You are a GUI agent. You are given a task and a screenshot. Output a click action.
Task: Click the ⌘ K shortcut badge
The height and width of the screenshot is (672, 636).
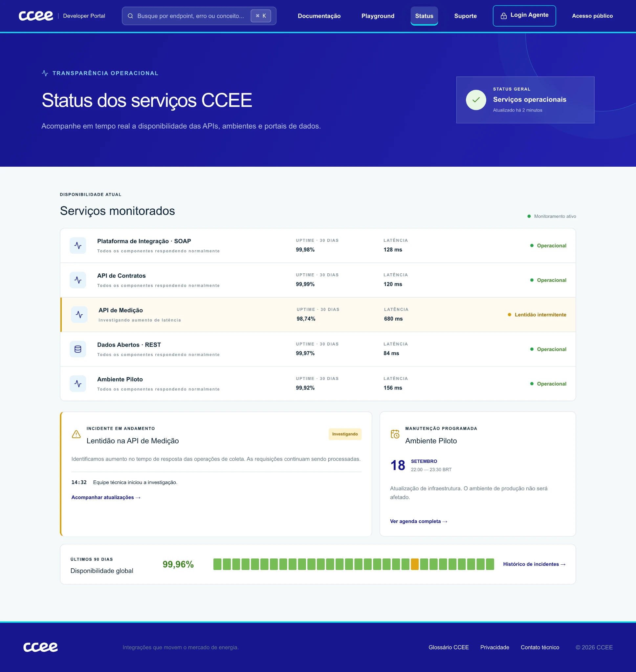coord(261,16)
